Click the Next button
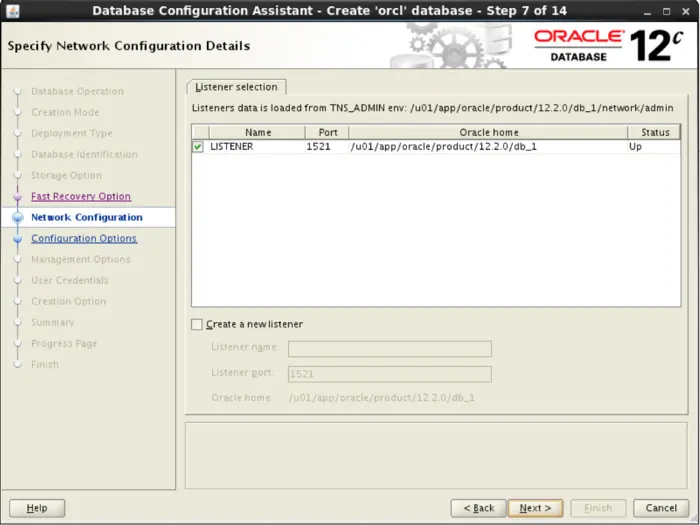This screenshot has width=700, height=525. 535,508
